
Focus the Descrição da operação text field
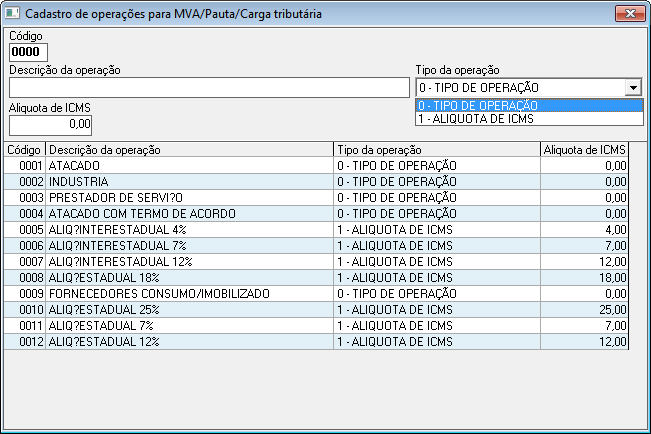(209, 88)
